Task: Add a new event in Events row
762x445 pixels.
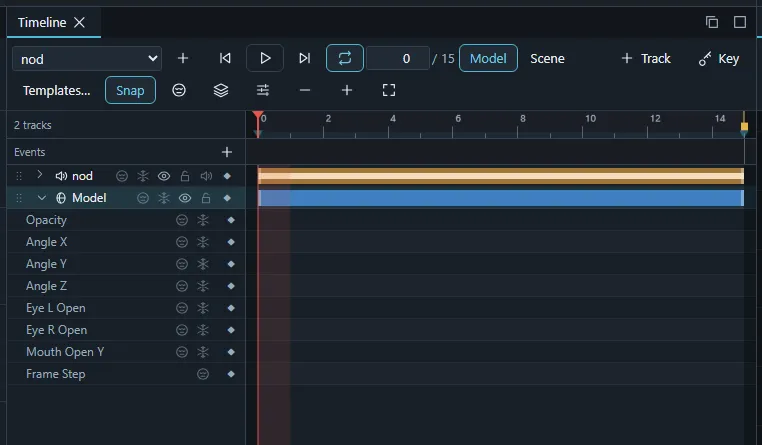Action: (226, 152)
